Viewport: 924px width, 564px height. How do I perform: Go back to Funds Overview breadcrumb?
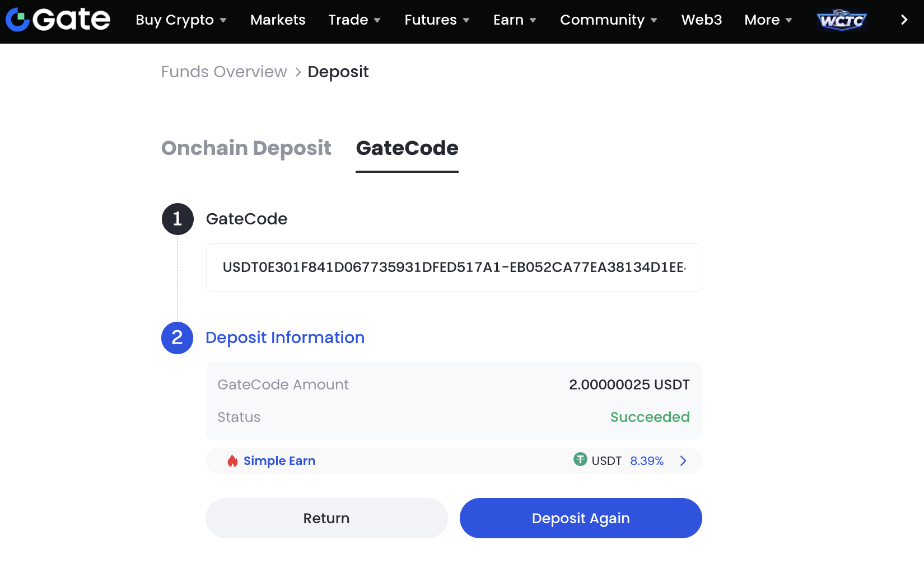[x=224, y=72]
